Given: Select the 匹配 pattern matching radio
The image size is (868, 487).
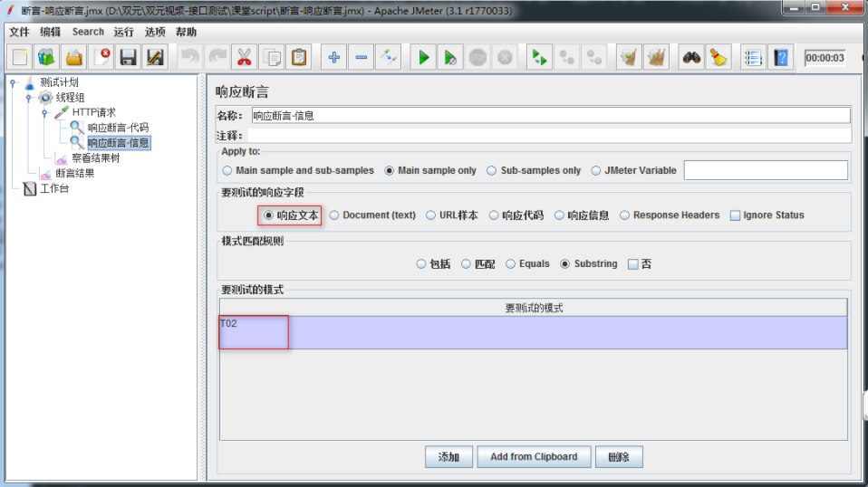Looking at the screenshot, I should 466,264.
